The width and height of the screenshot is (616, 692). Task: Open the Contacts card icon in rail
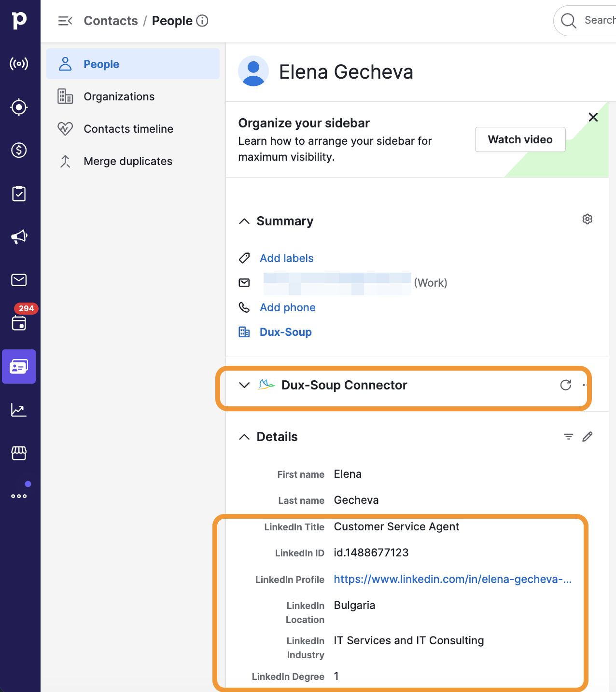tap(19, 367)
